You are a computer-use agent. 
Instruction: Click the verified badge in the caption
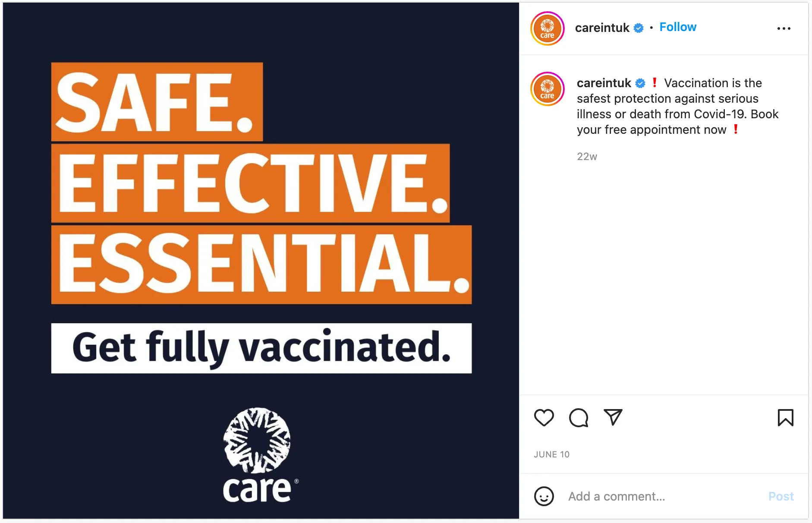tap(641, 83)
